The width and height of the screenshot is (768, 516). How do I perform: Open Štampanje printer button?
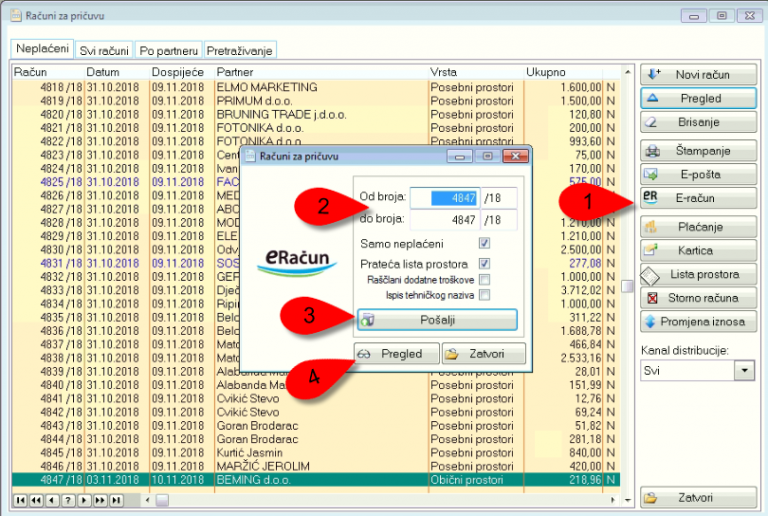click(698, 151)
